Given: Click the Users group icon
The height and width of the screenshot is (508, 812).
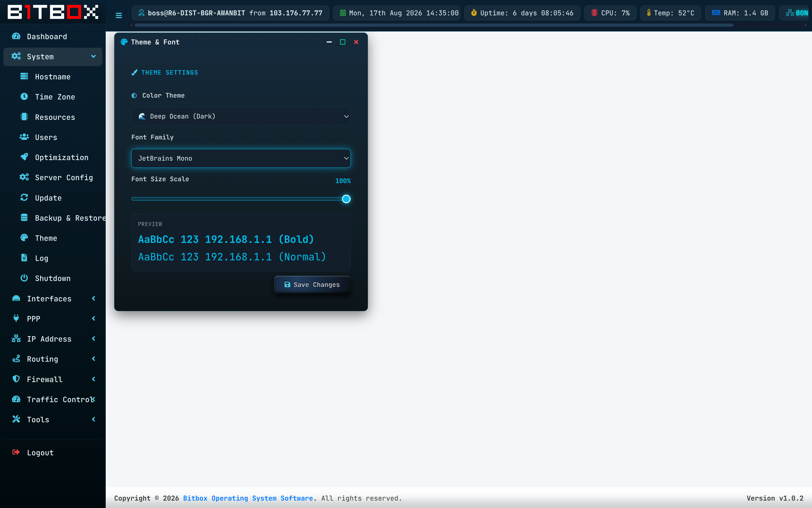Looking at the screenshot, I should coord(24,137).
